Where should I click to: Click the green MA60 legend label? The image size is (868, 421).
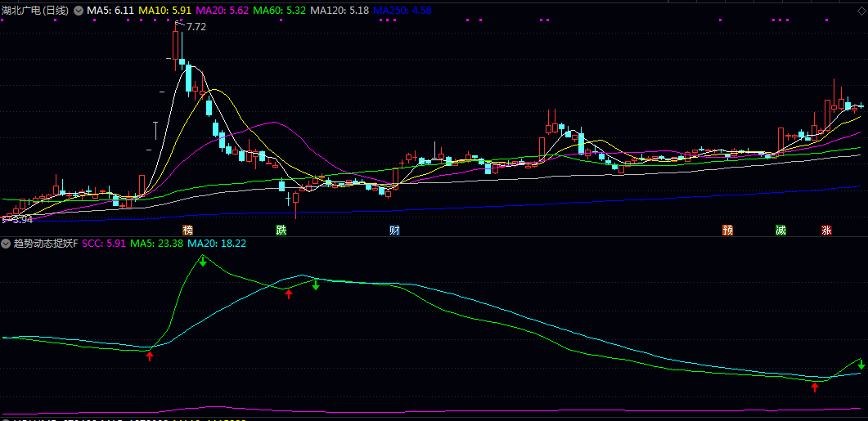279,11
